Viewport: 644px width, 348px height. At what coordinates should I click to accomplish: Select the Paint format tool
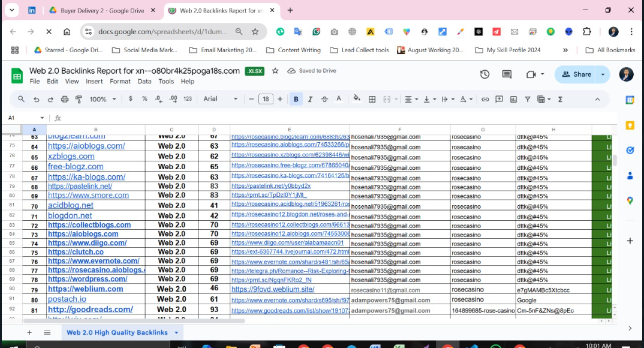point(78,99)
